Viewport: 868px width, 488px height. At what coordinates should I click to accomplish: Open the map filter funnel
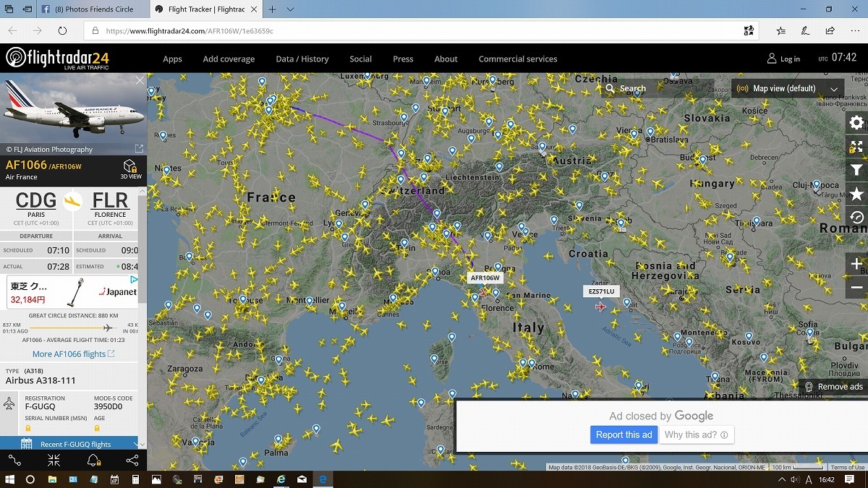point(856,170)
